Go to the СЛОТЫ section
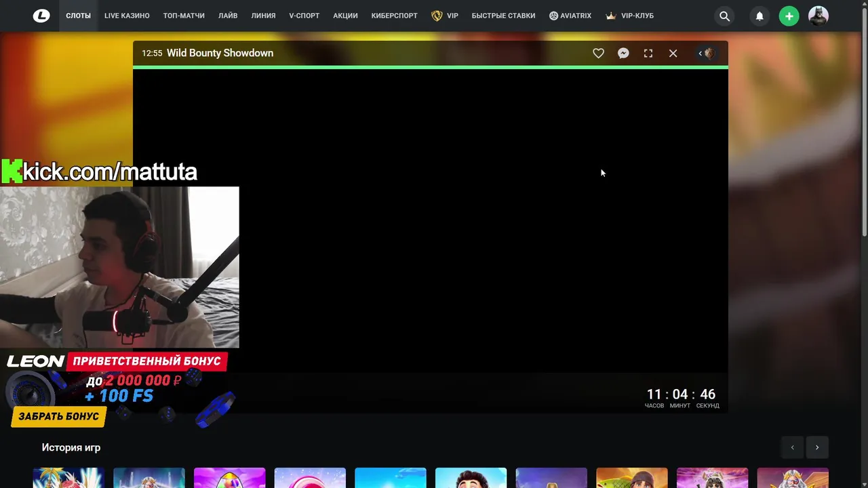868x488 pixels. [x=78, y=16]
